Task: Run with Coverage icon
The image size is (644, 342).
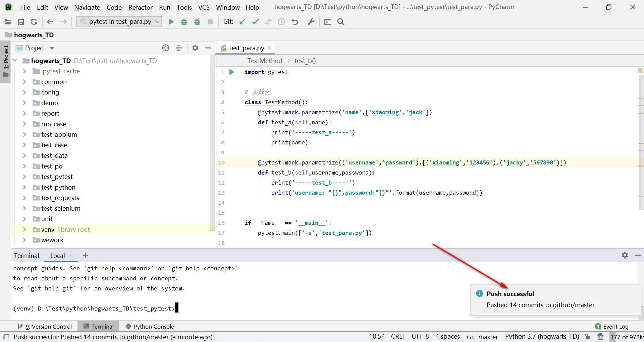Action: tap(197, 22)
